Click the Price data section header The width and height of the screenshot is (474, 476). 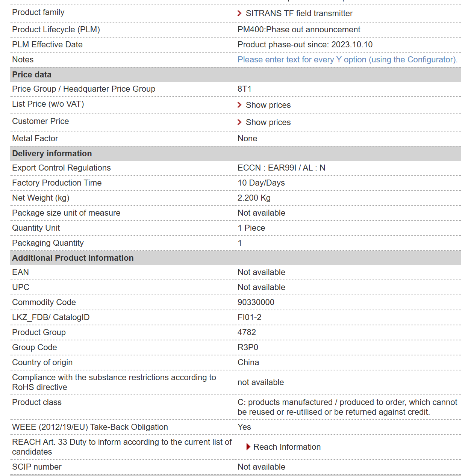pyautogui.click(x=235, y=75)
